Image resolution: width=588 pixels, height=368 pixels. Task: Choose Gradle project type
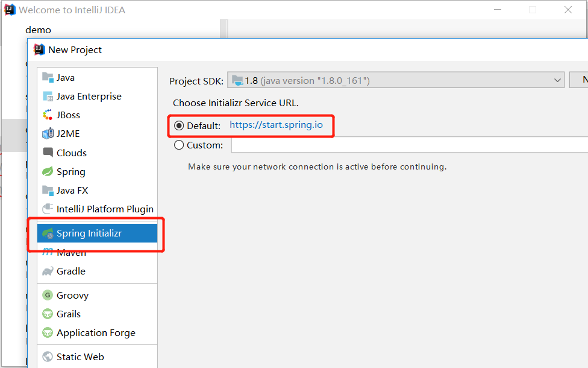tap(97, 271)
